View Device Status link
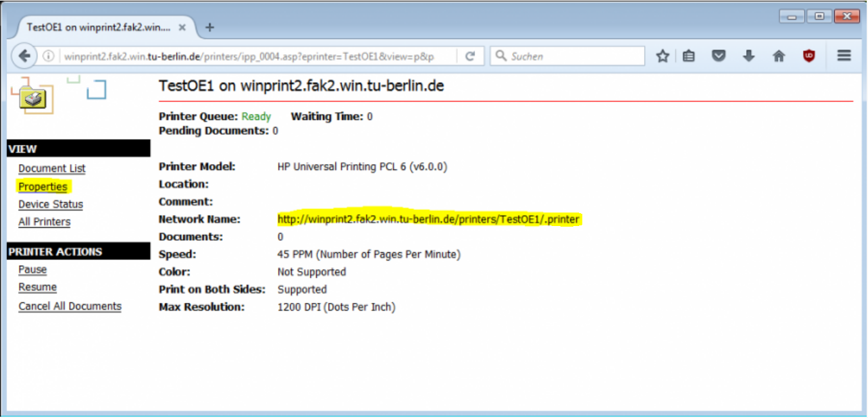Viewport: 868px width, 418px height. tap(51, 204)
